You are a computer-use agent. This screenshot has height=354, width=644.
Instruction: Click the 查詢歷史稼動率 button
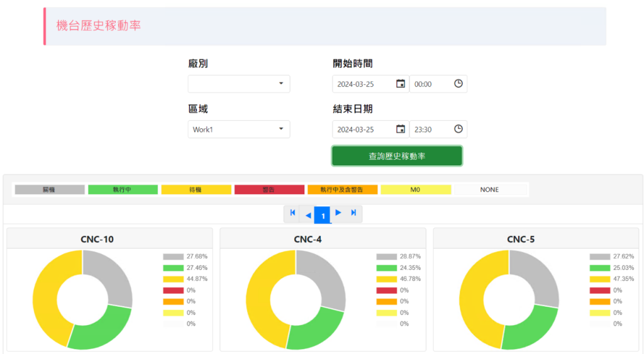pos(397,156)
